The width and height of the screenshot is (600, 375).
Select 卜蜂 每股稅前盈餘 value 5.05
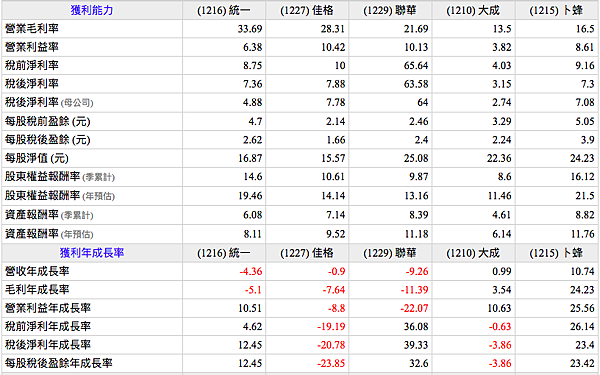[x=585, y=121]
